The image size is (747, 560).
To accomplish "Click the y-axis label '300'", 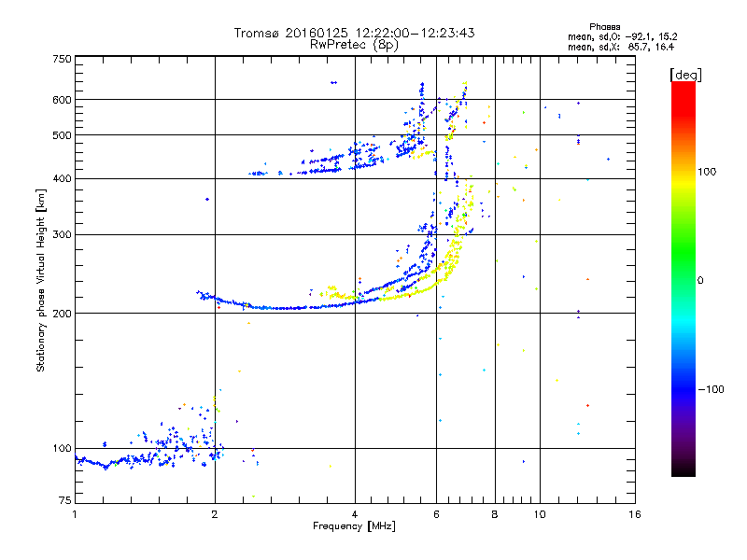I will click(62, 235).
